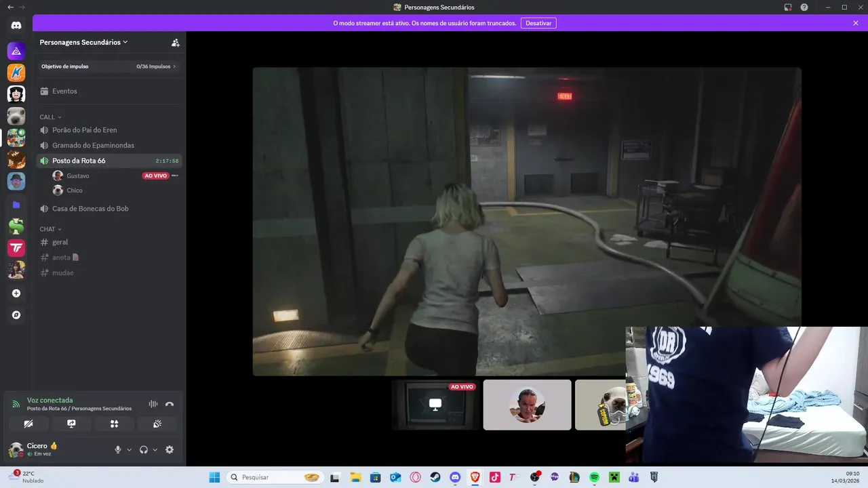Open the purple triangle server icon

click(x=16, y=51)
